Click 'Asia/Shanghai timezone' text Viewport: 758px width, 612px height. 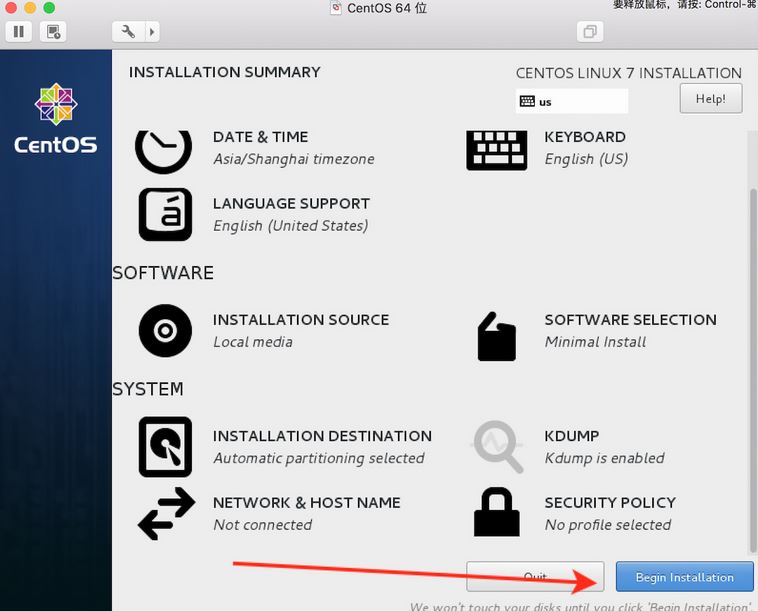294,159
